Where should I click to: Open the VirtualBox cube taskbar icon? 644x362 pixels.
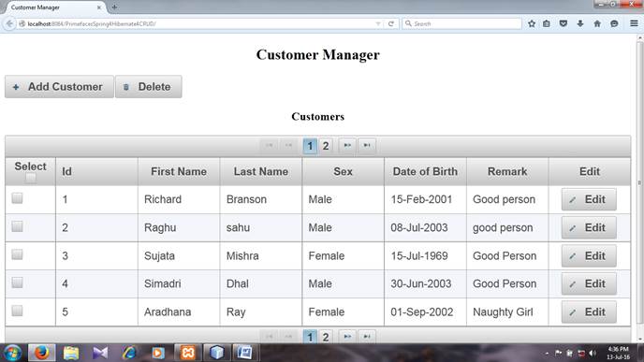click(217, 353)
